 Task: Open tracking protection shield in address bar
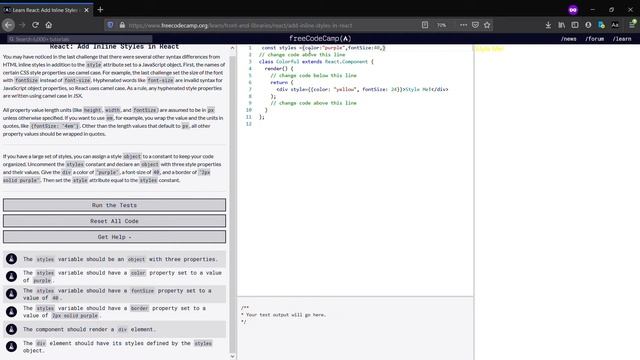110,25
